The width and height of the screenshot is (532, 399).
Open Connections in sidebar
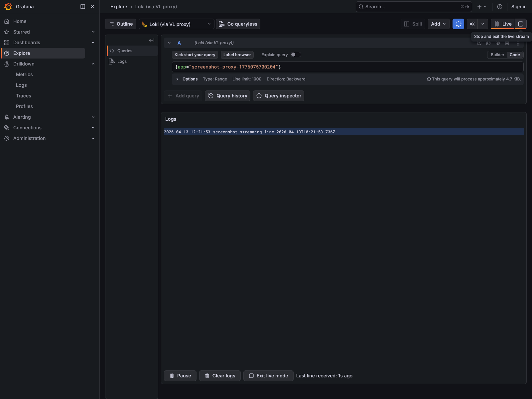point(27,128)
